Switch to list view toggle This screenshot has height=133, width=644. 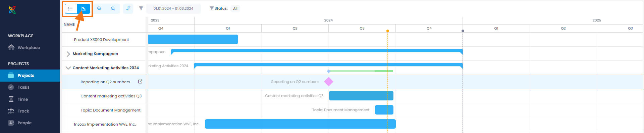pos(71,8)
